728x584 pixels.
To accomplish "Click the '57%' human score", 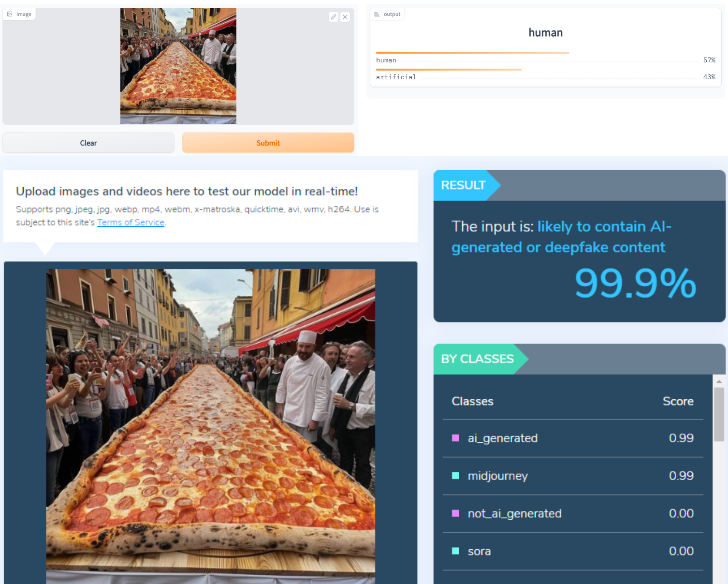I will pos(709,60).
